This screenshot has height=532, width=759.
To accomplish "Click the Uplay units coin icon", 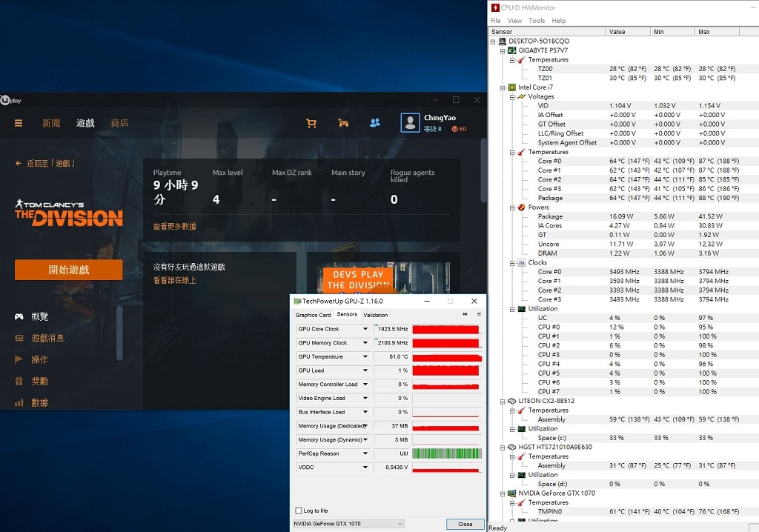I will click(x=455, y=129).
